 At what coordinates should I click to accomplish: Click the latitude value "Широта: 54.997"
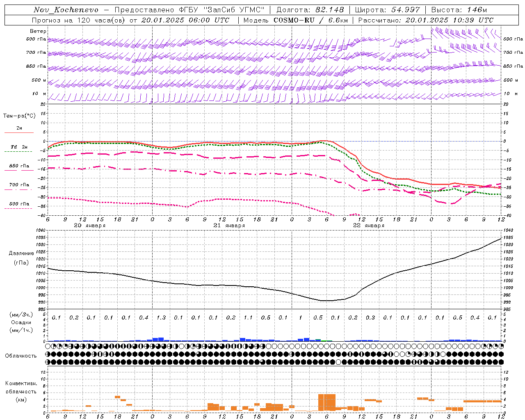point(387,10)
